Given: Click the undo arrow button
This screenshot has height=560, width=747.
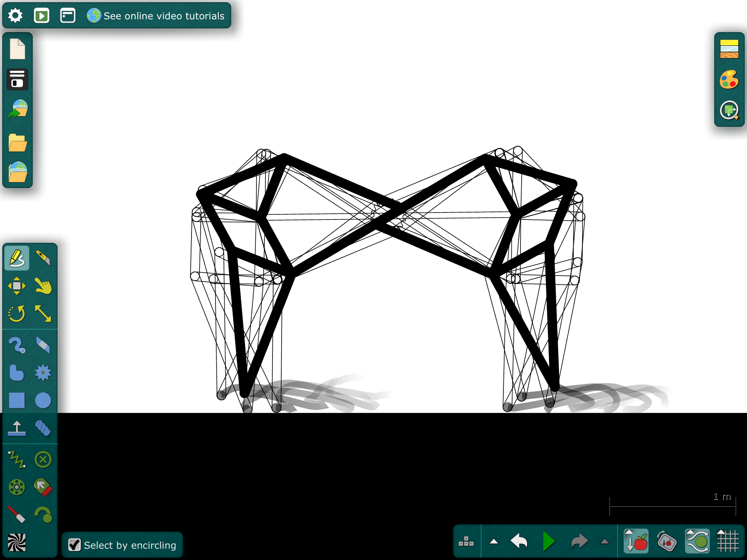Looking at the screenshot, I should 519,541.
